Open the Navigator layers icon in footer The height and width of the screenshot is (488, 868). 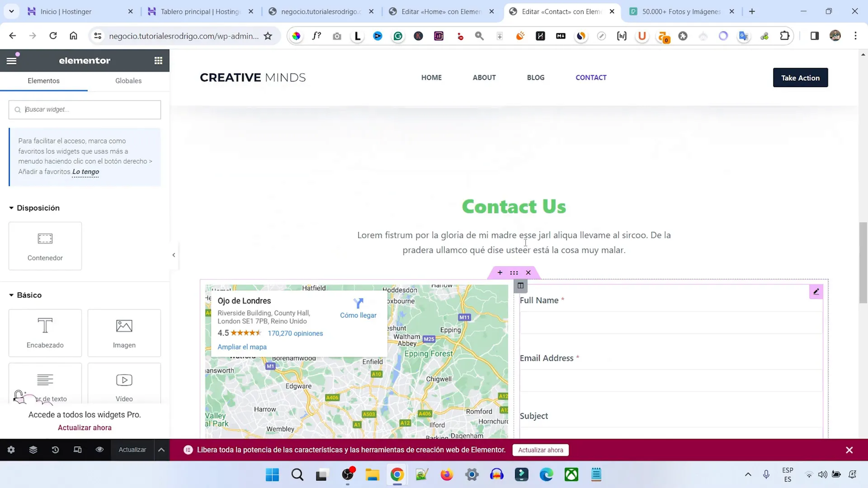33,450
